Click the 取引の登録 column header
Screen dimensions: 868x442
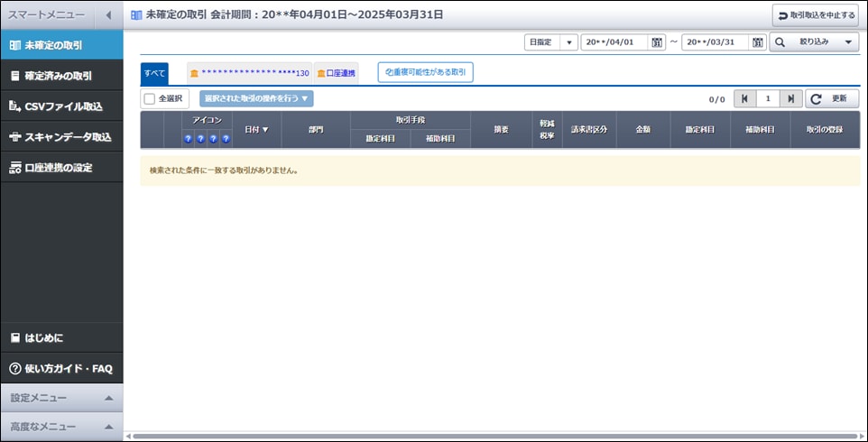[x=825, y=130]
